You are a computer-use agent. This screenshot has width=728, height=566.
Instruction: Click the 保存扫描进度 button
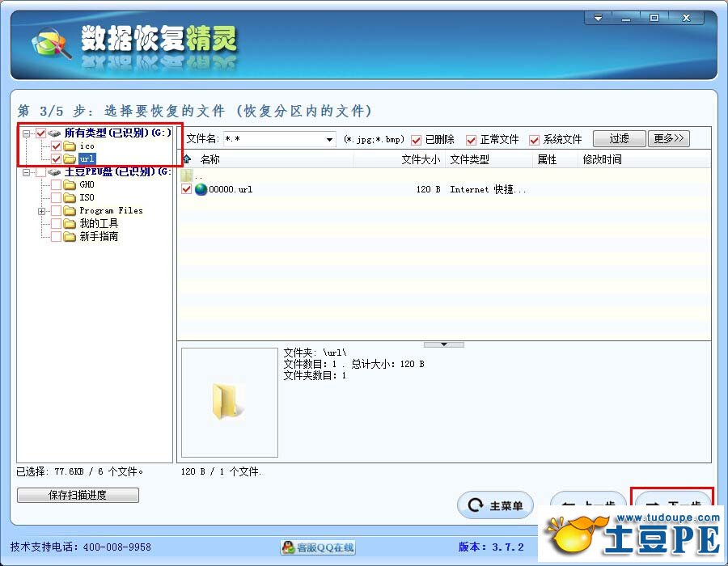[x=78, y=495]
